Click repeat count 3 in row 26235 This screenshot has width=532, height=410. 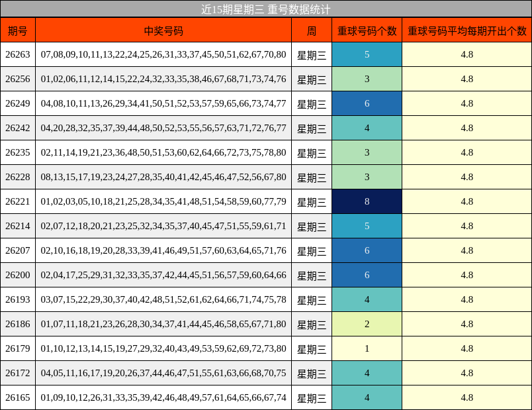tap(367, 152)
